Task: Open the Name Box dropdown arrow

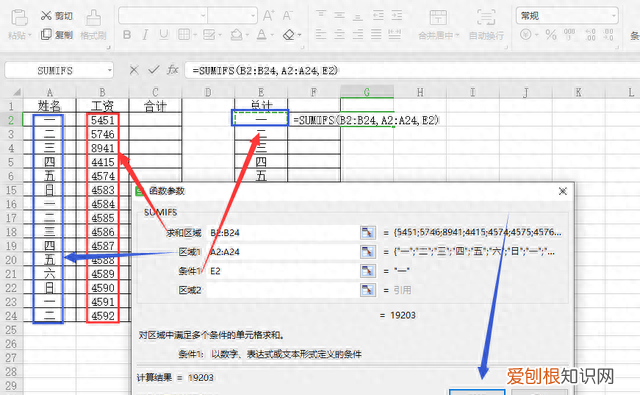Action: click(109, 71)
